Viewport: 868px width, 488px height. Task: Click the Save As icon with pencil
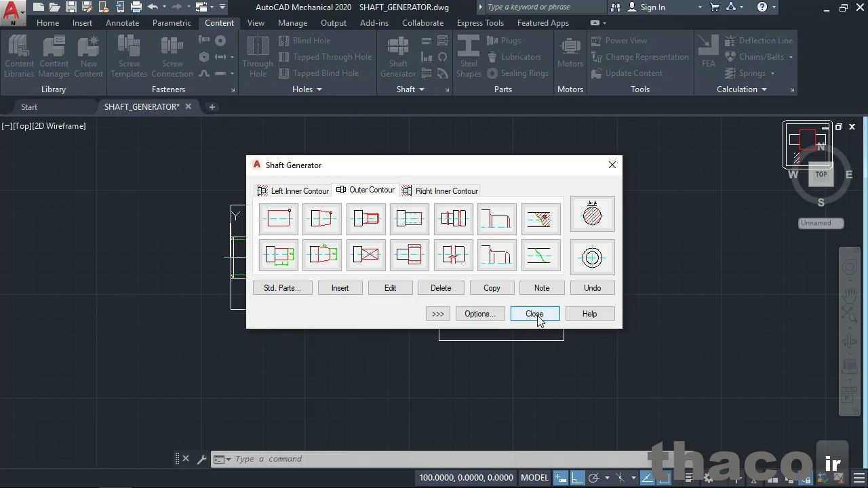[87, 7]
